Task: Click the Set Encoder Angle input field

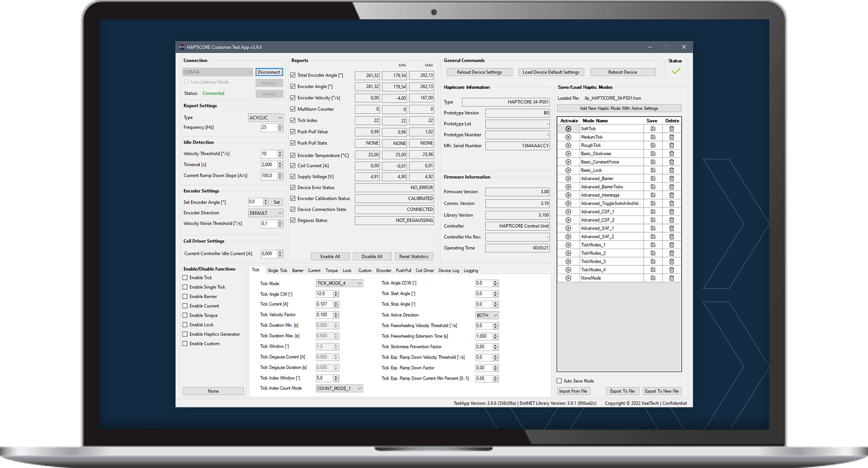Action: [x=255, y=202]
